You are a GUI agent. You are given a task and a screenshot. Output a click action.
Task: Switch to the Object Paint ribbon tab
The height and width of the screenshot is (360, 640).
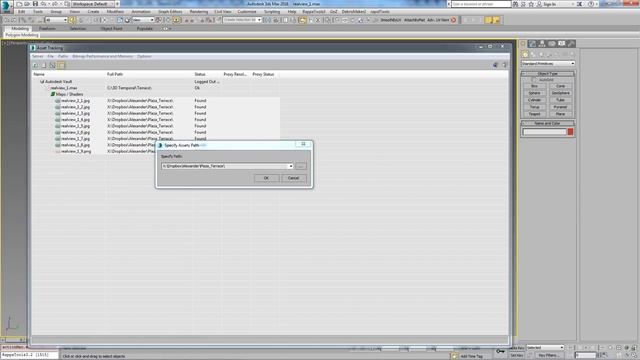pyautogui.click(x=111, y=29)
